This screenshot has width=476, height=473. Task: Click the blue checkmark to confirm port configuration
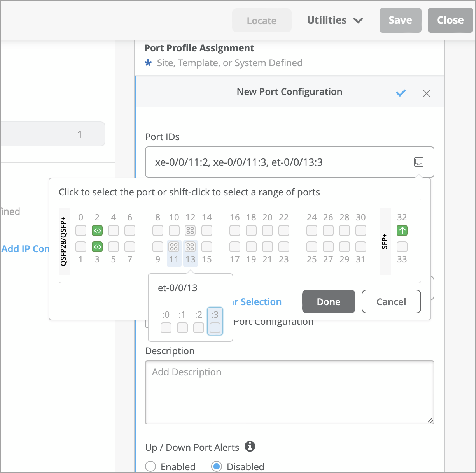tap(401, 93)
